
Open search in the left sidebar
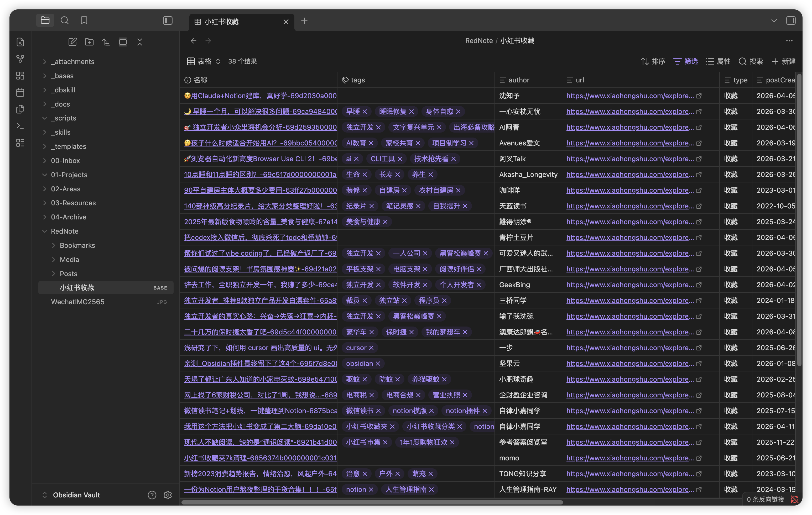pyautogui.click(x=65, y=20)
